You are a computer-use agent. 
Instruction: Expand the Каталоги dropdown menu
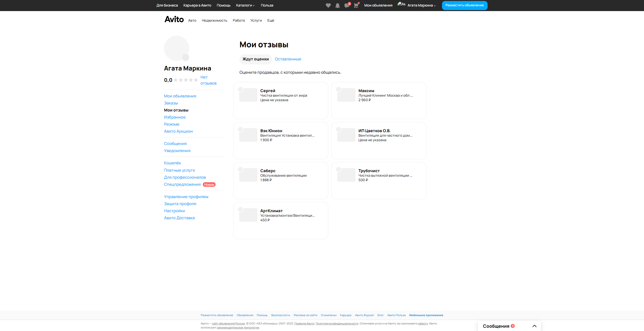245,5
